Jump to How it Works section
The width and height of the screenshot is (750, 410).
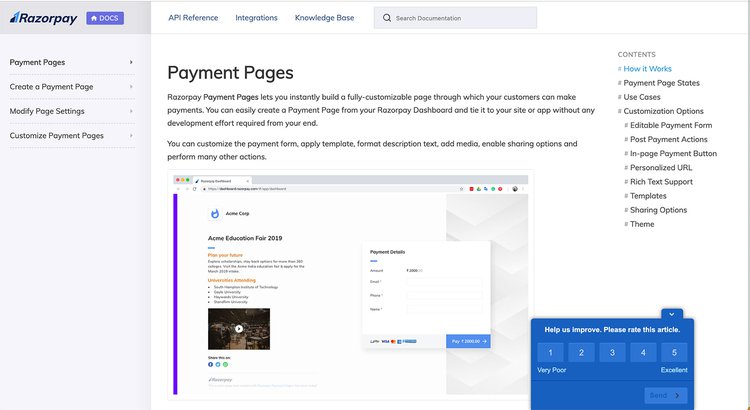pyautogui.click(x=647, y=68)
